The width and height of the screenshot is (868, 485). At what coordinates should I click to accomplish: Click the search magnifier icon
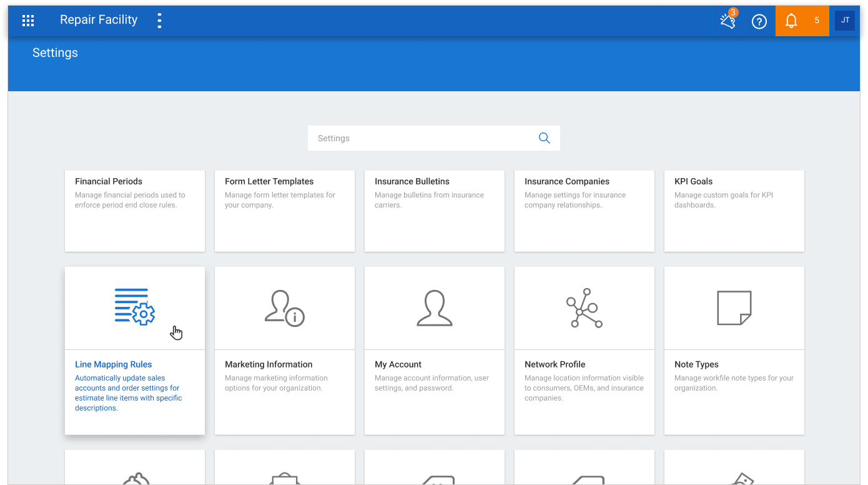545,138
